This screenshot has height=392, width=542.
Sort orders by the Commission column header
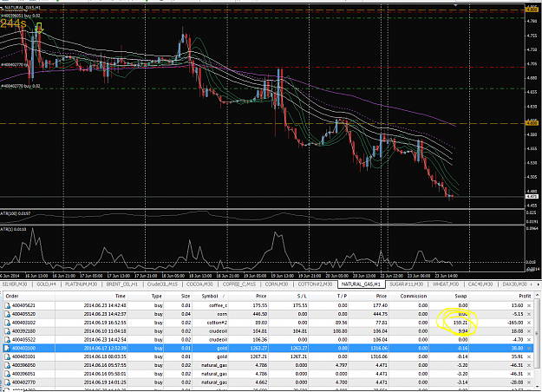click(409, 297)
